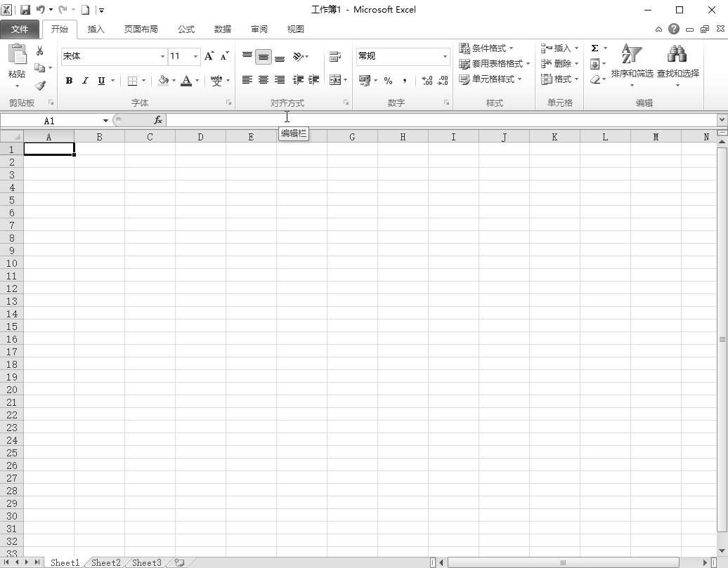
Task: Open the font size 11 dropdown
Action: [x=195, y=56]
